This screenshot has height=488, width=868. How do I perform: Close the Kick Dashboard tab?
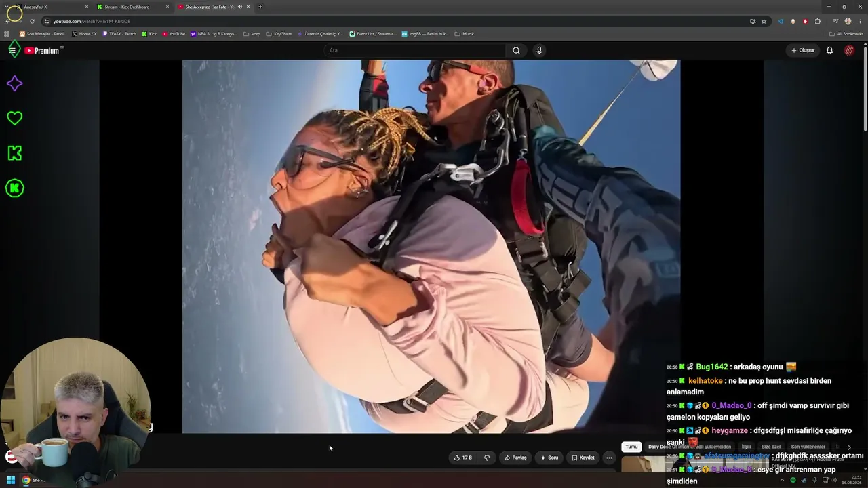pyautogui.click(x=167, y=7)
